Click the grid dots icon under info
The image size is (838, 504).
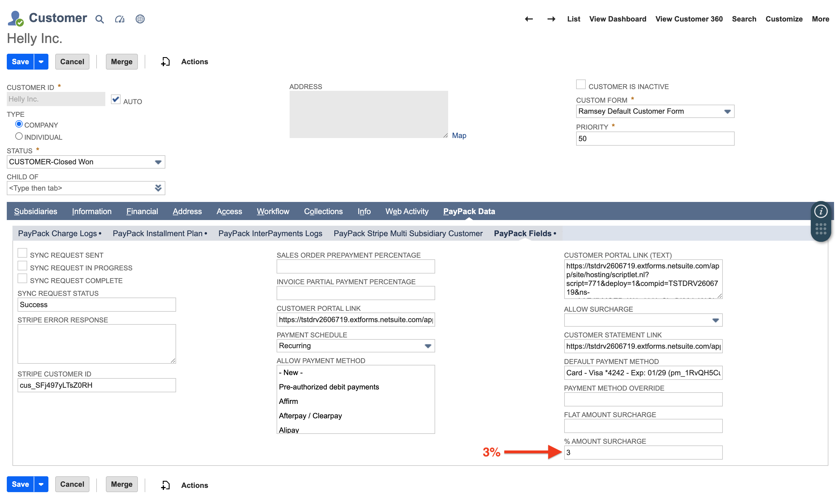pos(820,229)
